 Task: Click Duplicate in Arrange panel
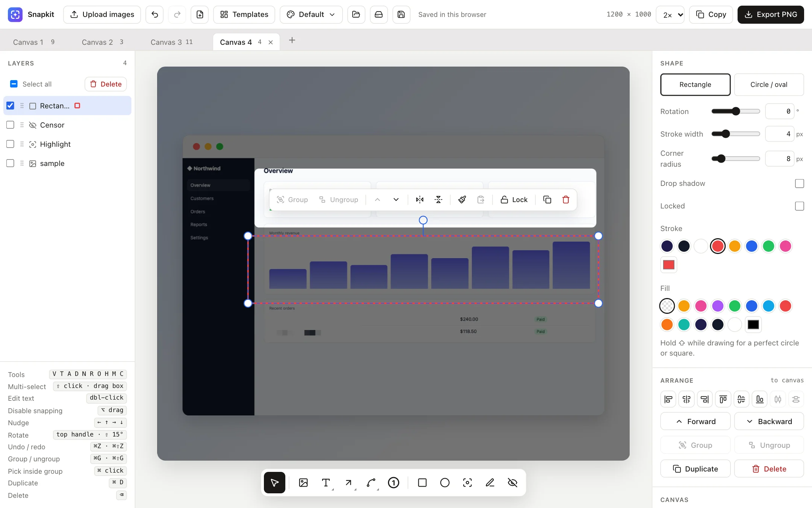[x=695, y=469]
